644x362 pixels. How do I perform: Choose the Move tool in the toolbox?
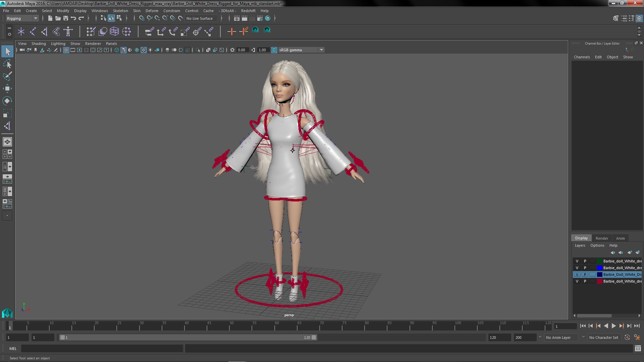[x=7, y=88]
